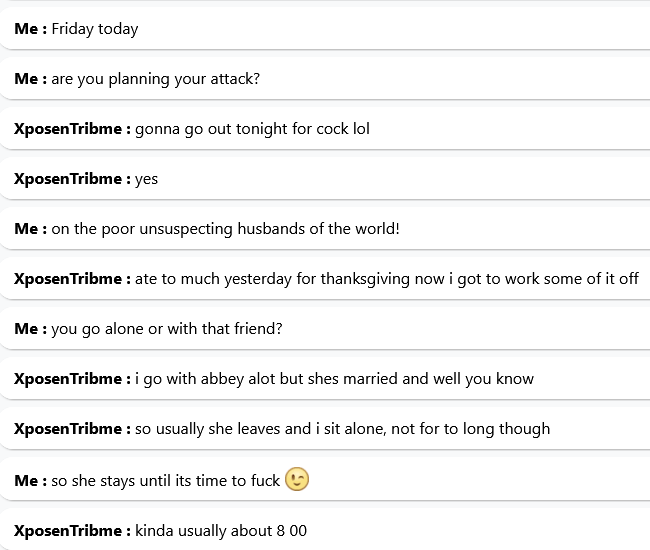This screenshot has width=650, height=550.
Task: Click the "Friday today" message
Action: tap(95, 29)
